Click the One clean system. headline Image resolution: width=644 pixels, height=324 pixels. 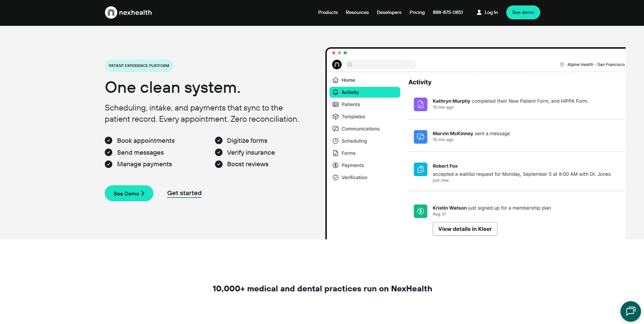172,87
